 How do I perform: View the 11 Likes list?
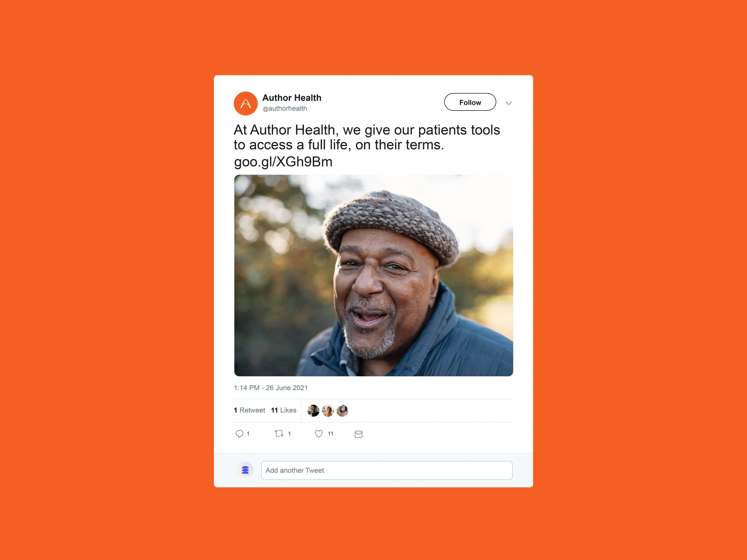[x=284, y=410]
